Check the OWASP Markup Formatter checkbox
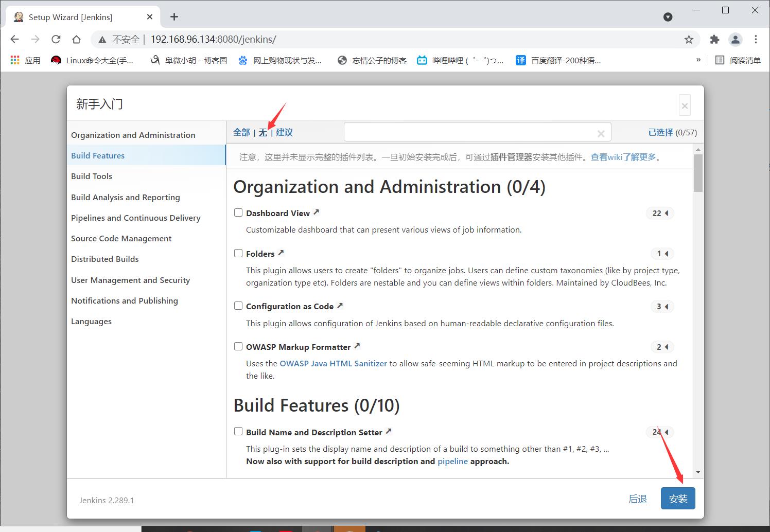770x532 pixels. point(238,346)
